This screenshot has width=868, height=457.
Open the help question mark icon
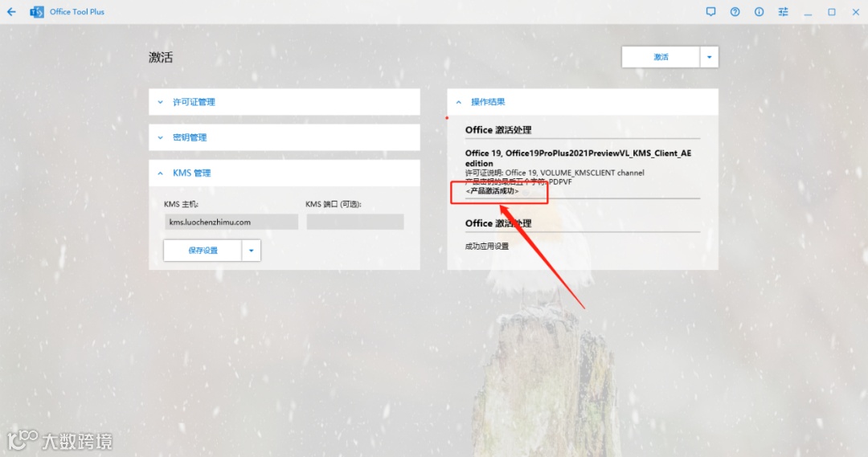(735, 11)
